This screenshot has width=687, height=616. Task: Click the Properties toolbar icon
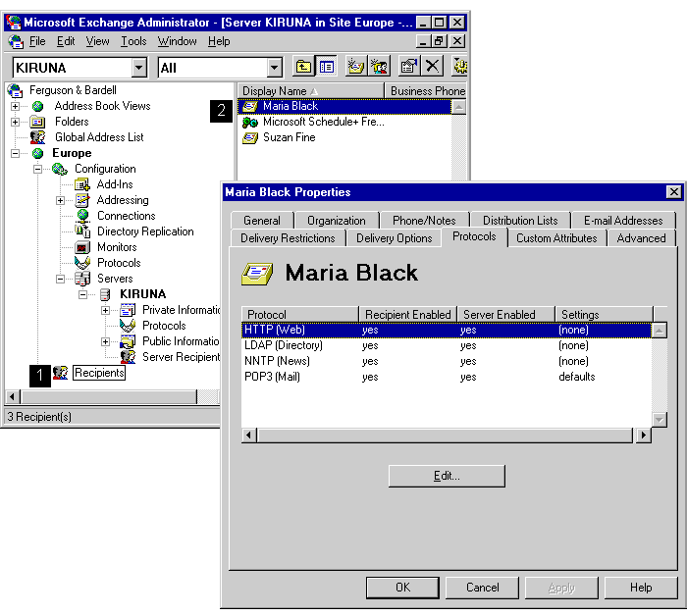[409, 67]
